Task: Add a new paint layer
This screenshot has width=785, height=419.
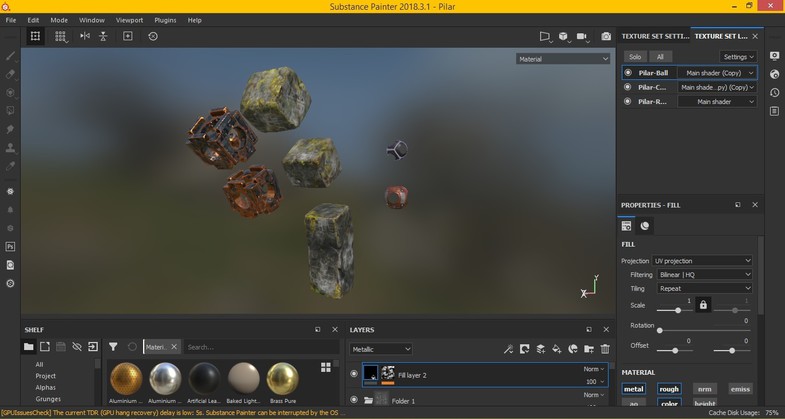Action: tap(541, 349)
